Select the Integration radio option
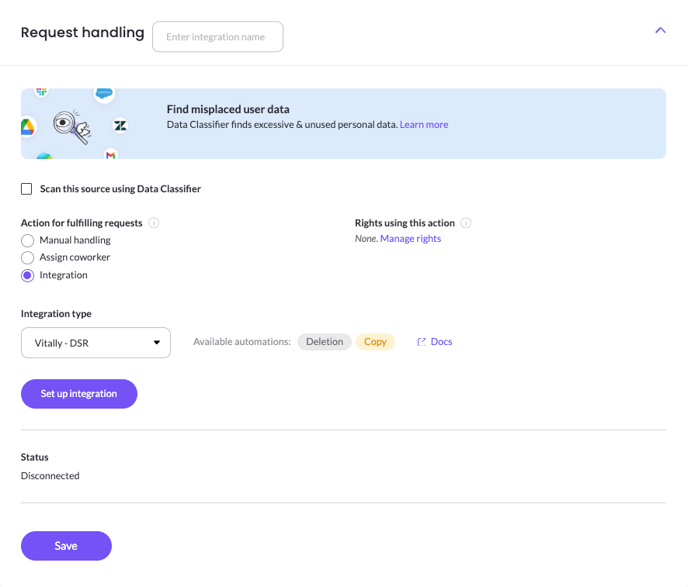 coord(27,276)
